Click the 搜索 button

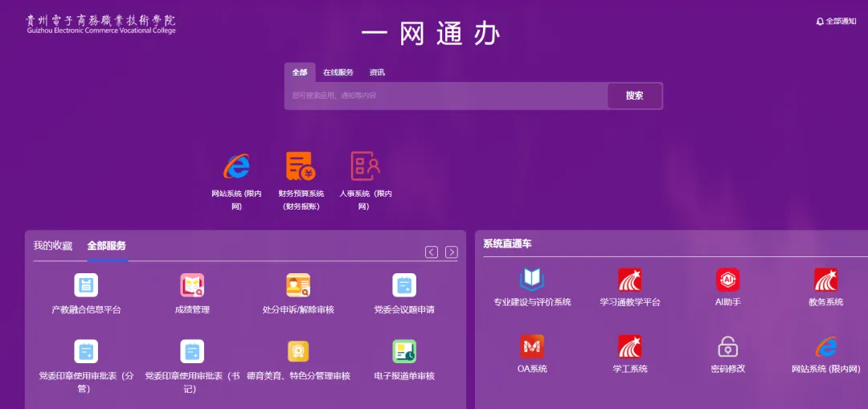[635, 96]
